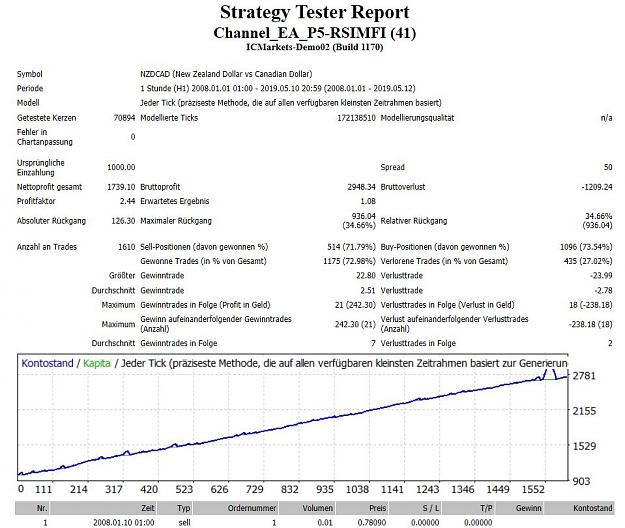Click the 'Absoluter Rückgang' label
The width and height of the screenshot is (625, 528).
(x=51, y=221)
